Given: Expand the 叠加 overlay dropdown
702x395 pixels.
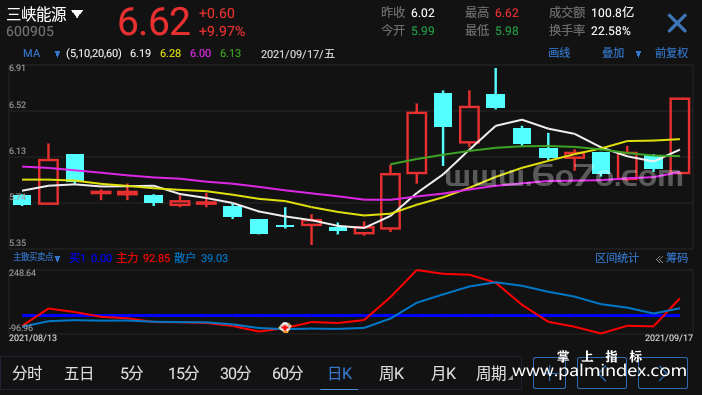Looking at the screenshot, I should [638, 54].
